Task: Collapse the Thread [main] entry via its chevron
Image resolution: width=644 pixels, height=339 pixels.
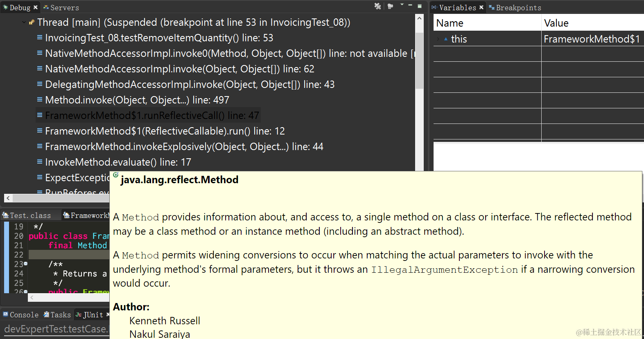Action: point(23,22)
